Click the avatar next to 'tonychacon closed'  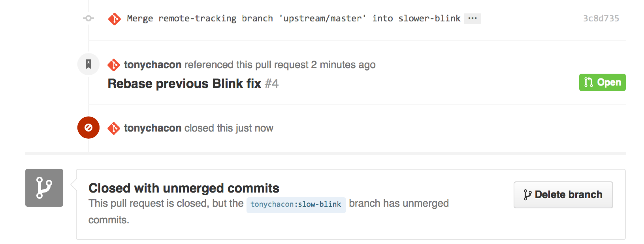(114, 128)
